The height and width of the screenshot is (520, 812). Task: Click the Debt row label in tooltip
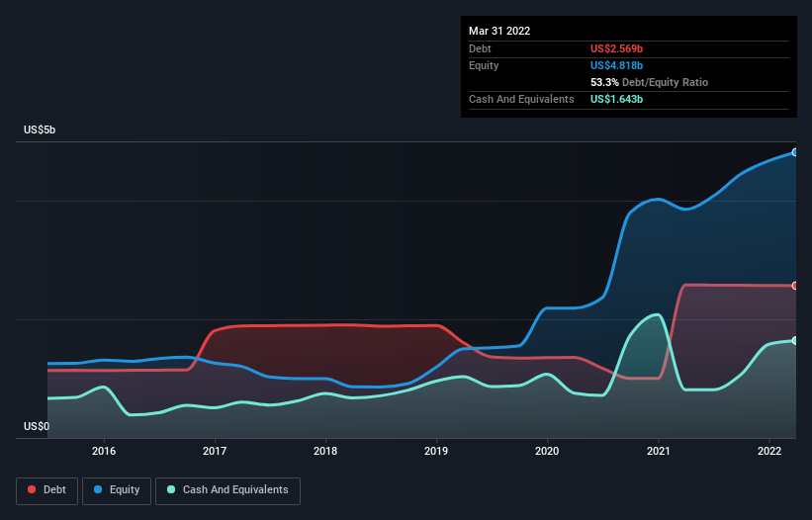[480, 48]
